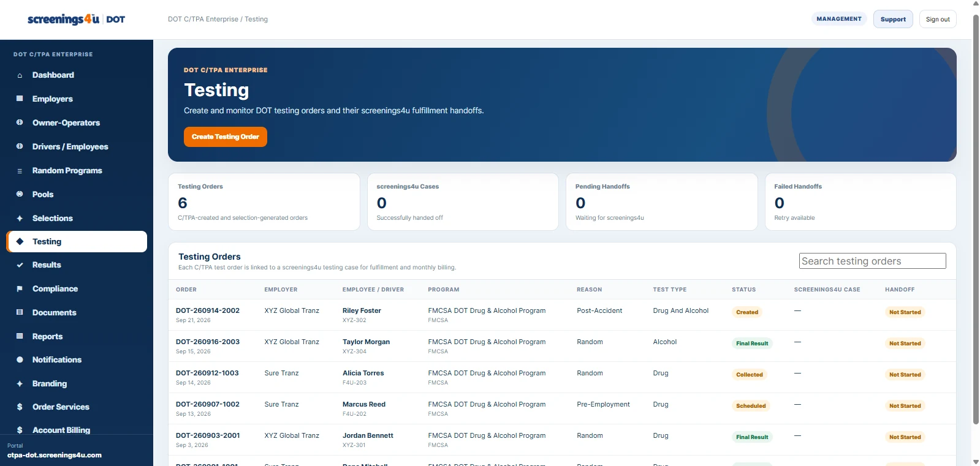
Task: Click the Scheduled status badge
Action: tap(751, 406)
